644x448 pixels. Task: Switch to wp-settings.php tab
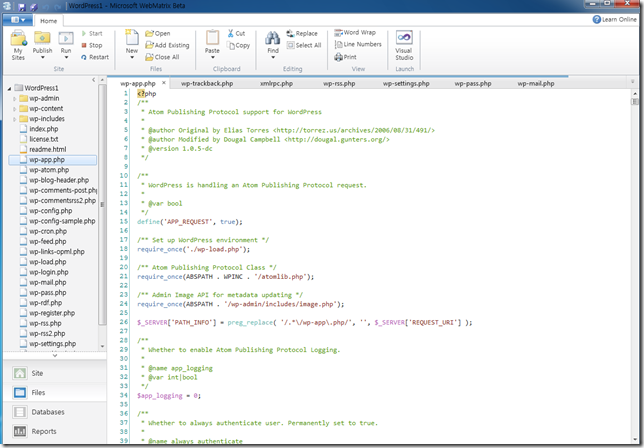pos(406,83)
